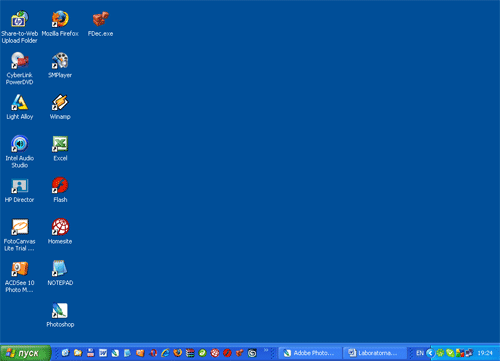Click the monitors network tray icon
500x361 pixels.
[470, 352]
